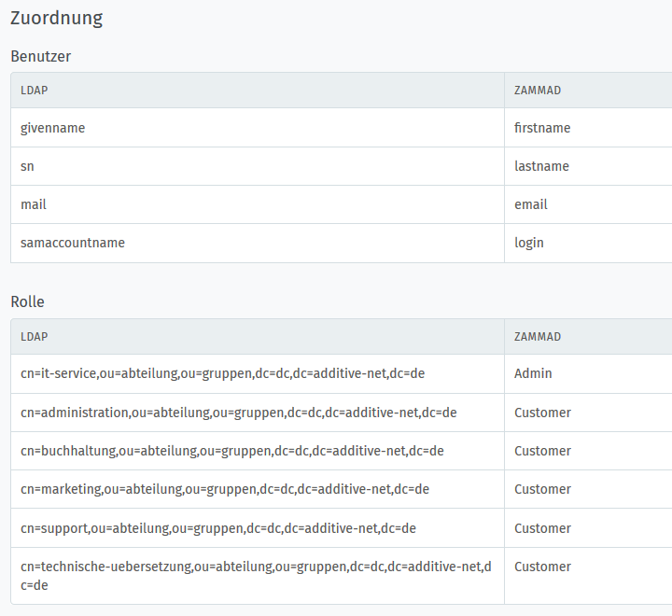Select the lastname Zammad field
Image resolution: width=672 pixels, height=616 pixels.
pos(588,166)
